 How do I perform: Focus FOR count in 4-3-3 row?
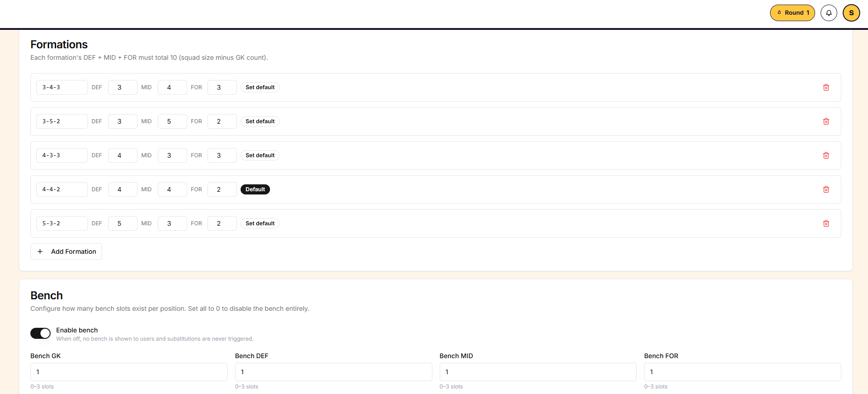click(x=222, y=155)
